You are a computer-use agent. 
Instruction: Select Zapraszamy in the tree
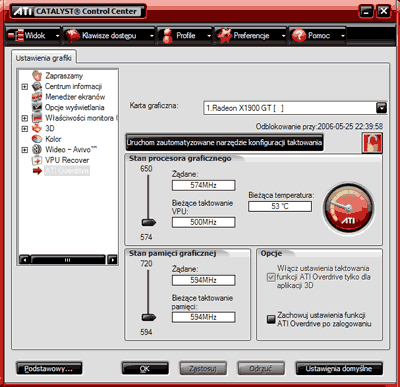click(64, 76)
